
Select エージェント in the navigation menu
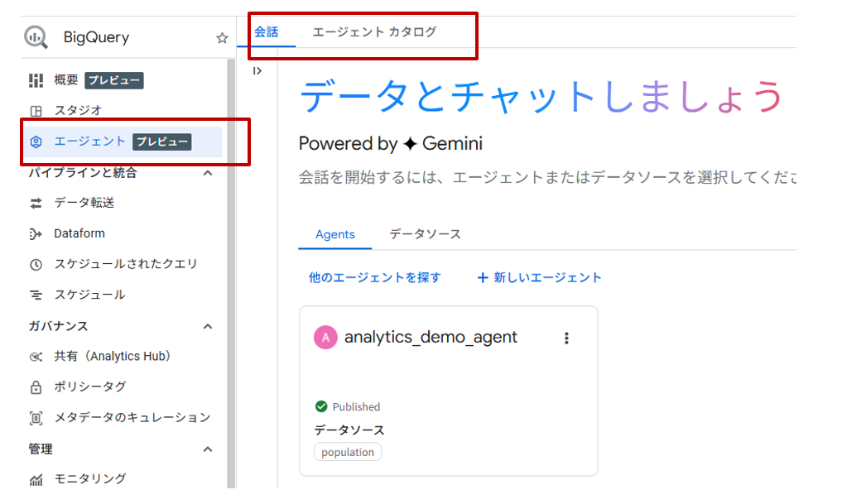pyautogui.click(x=90, y=142)
